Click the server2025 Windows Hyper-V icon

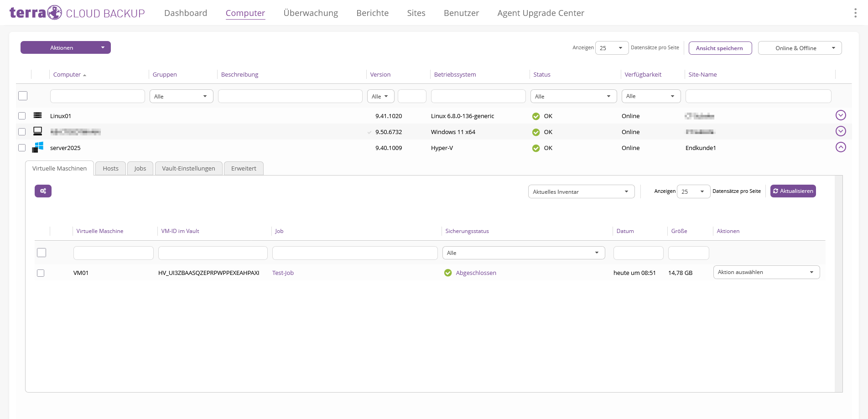coord(38,147)
